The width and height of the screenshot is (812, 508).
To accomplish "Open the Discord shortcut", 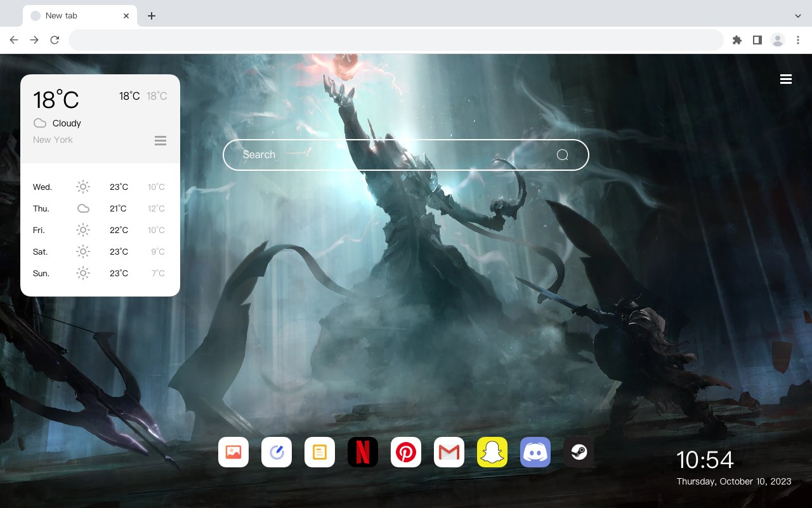I will (x=535, y=452).
